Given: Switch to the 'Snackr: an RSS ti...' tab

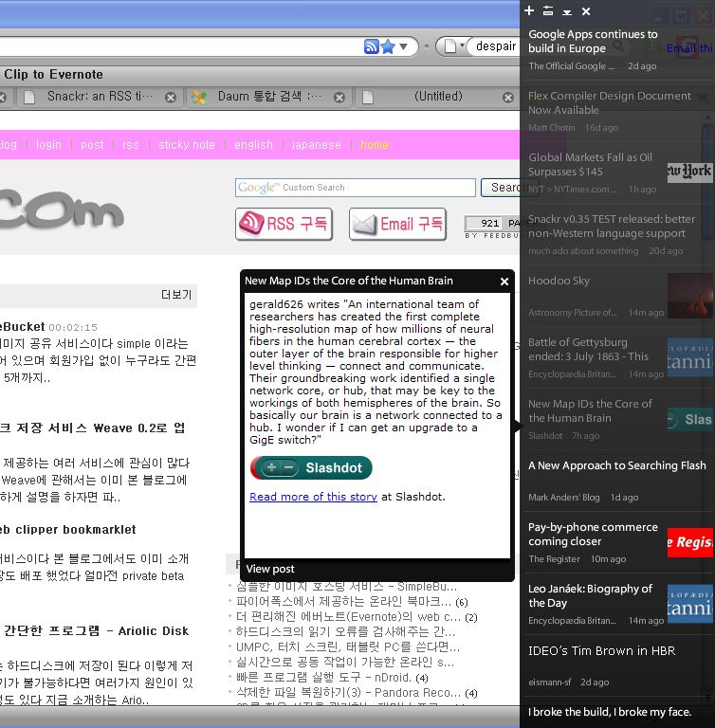Looking at the screenshot, I should coord(100,97).
